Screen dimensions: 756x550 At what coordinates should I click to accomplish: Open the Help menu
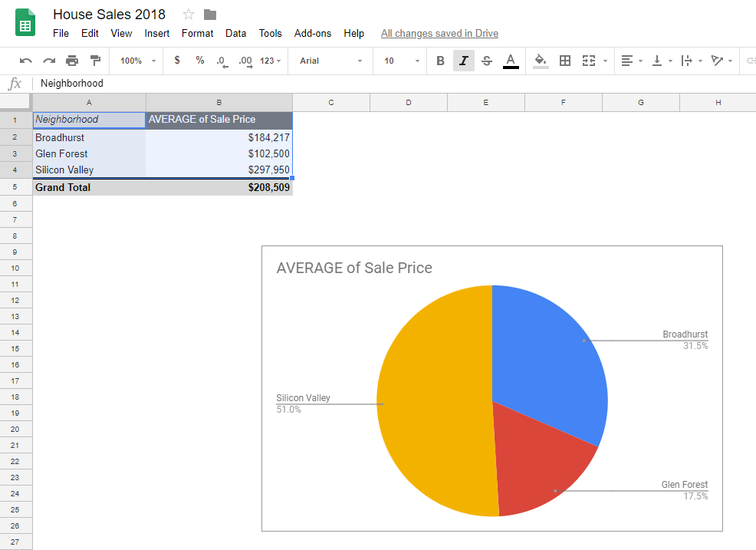tap(353, 33)
